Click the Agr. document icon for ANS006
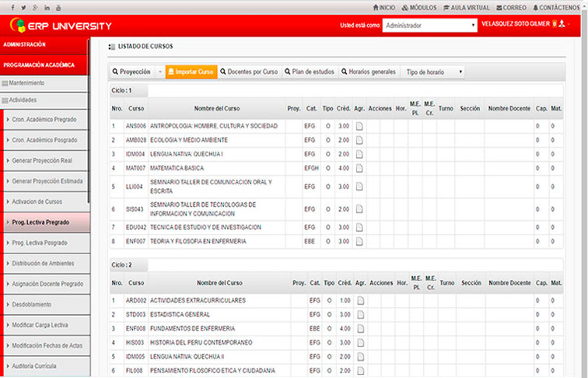588x378 pixels. 359,126
